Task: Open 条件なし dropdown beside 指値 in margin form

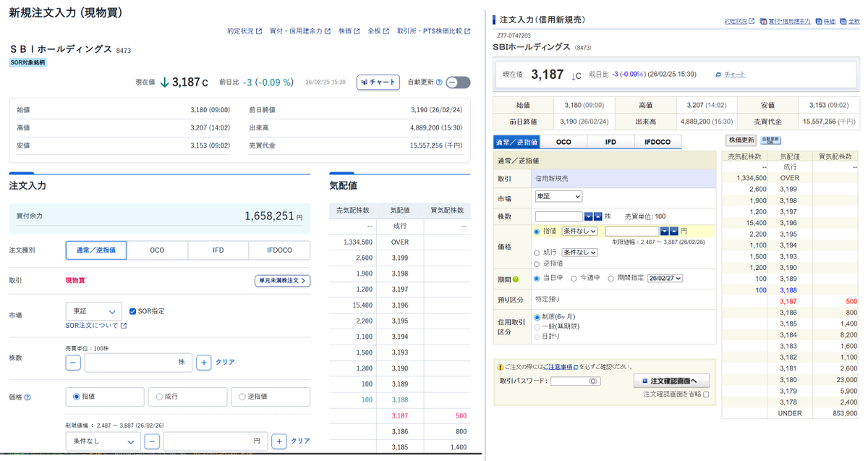Action: tap(580, 231)
